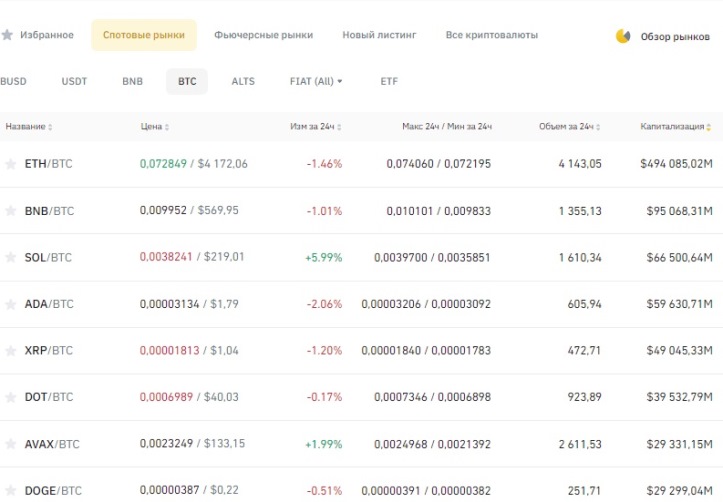Click the -1.46% change value
The width and height of the screenshot is (723, 502).
click(x=325, y=164)
